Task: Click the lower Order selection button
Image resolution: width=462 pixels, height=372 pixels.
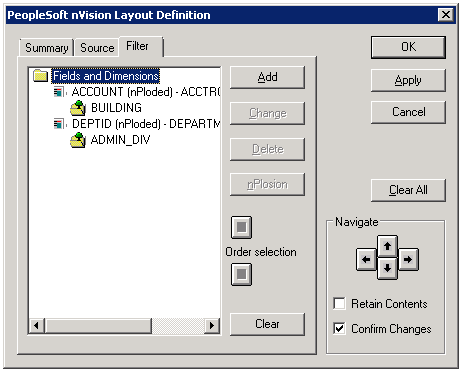Action: click(x=241, y=274)
